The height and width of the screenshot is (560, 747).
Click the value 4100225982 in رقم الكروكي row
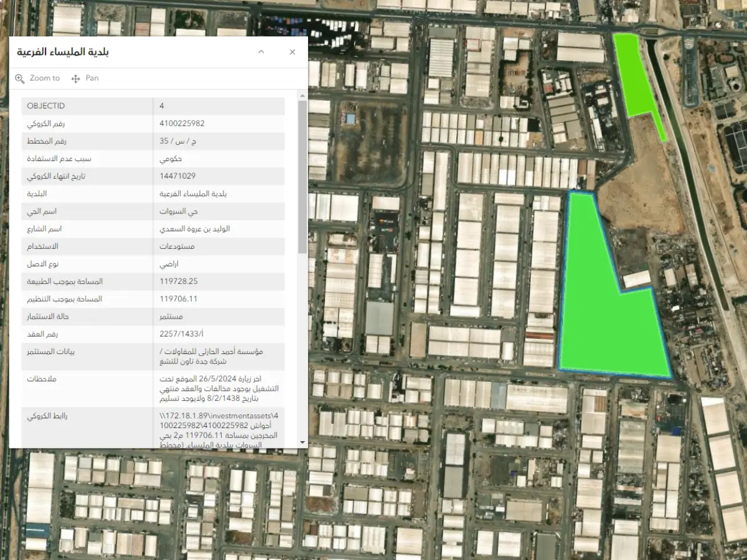(182, 123)
